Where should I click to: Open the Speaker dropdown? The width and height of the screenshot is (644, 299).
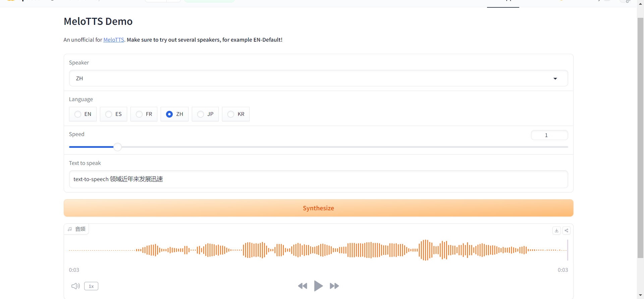(x=318, y=78)
